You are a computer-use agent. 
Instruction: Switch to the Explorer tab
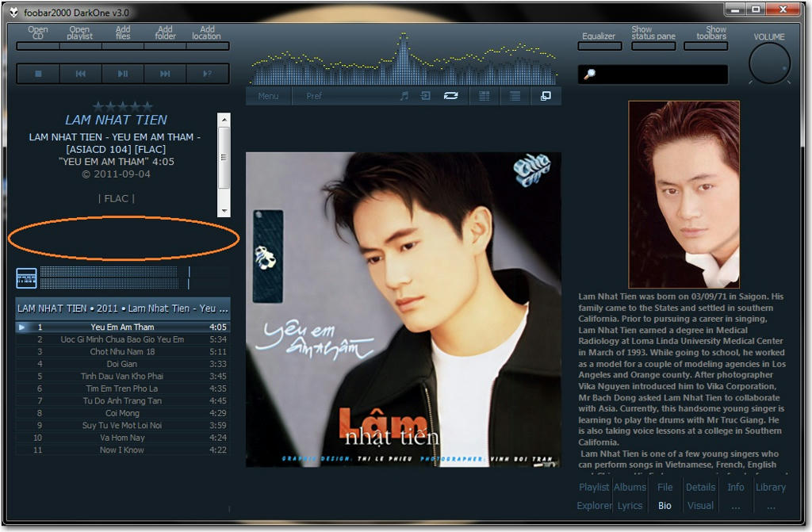(x=594, y=506)
